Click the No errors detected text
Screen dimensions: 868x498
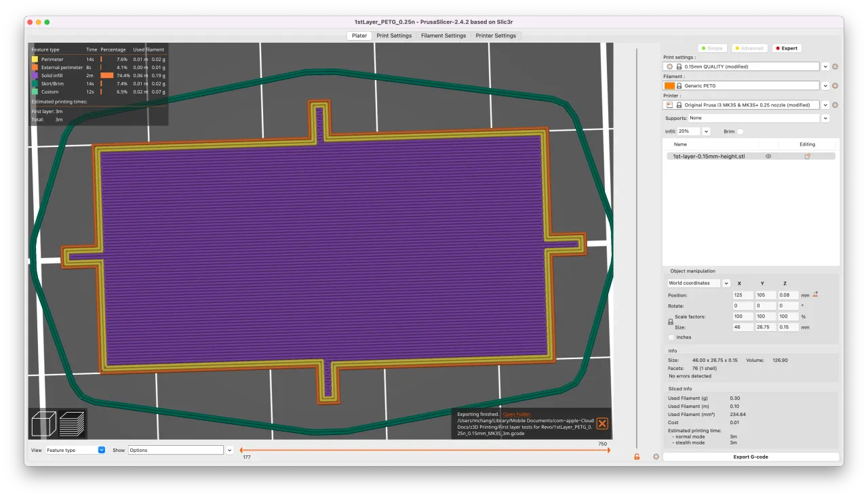[690, 375]
